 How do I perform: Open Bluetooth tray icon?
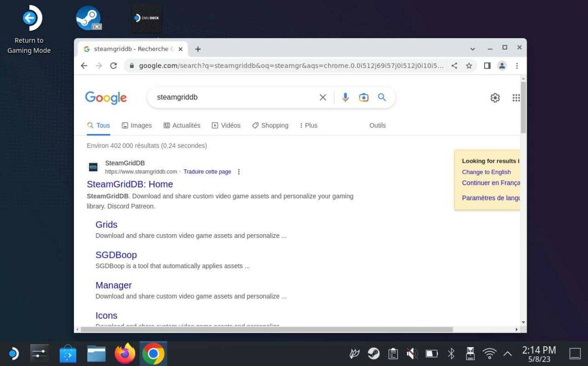coord(451,354)
